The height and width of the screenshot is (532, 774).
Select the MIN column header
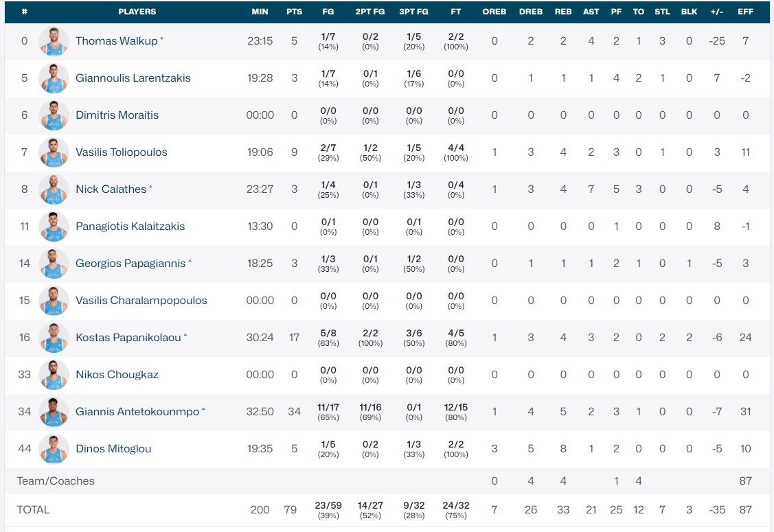tap(260, 12)
